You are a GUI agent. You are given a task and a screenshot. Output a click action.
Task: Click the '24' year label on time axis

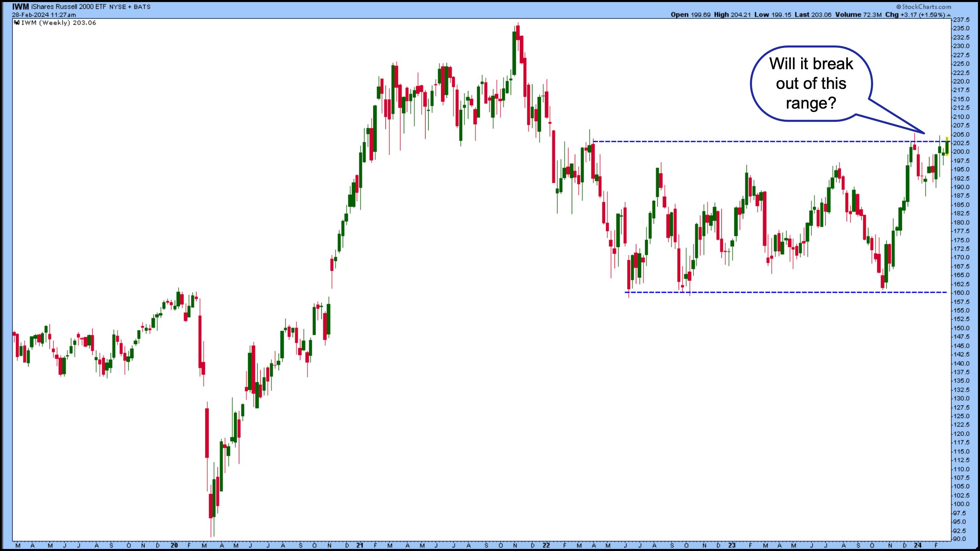(x=918, y=545)
